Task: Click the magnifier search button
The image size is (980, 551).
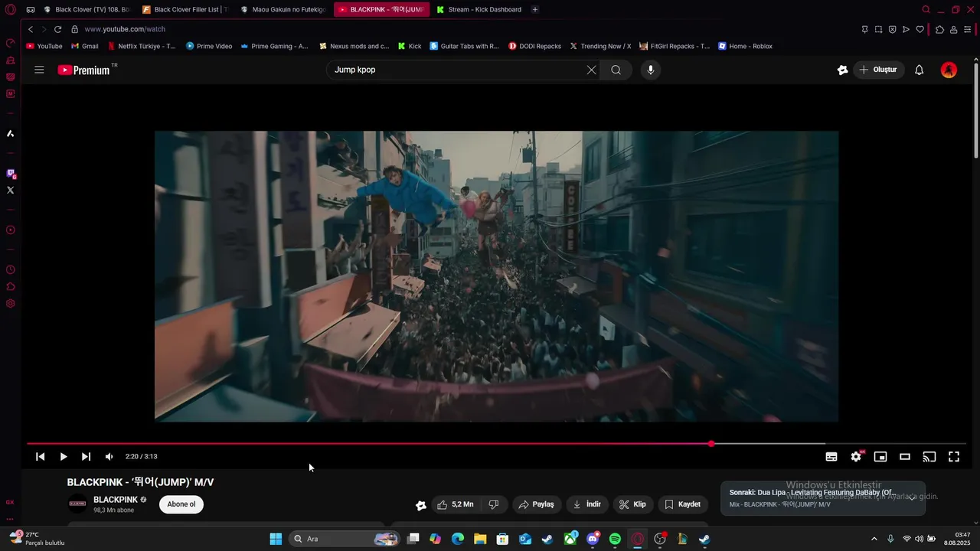Action: 616,70
